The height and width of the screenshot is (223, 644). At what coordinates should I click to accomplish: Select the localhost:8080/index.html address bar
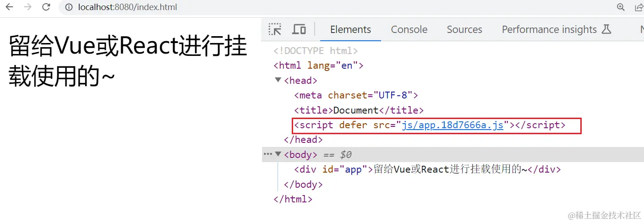point(128,7)
